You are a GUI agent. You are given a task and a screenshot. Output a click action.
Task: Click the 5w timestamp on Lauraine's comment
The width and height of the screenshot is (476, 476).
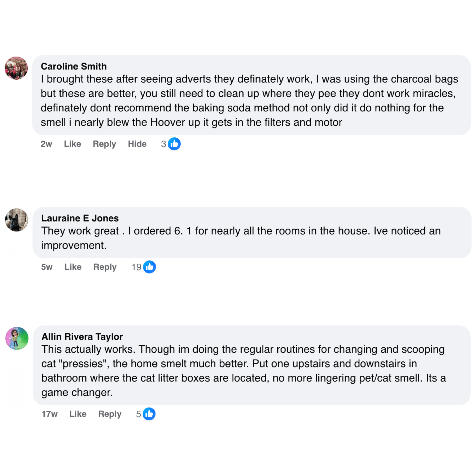(47, 267)
